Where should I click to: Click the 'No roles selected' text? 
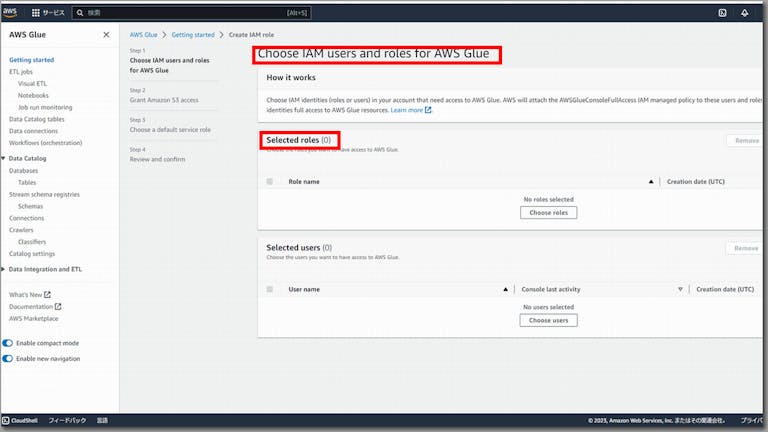click(549, 200)
